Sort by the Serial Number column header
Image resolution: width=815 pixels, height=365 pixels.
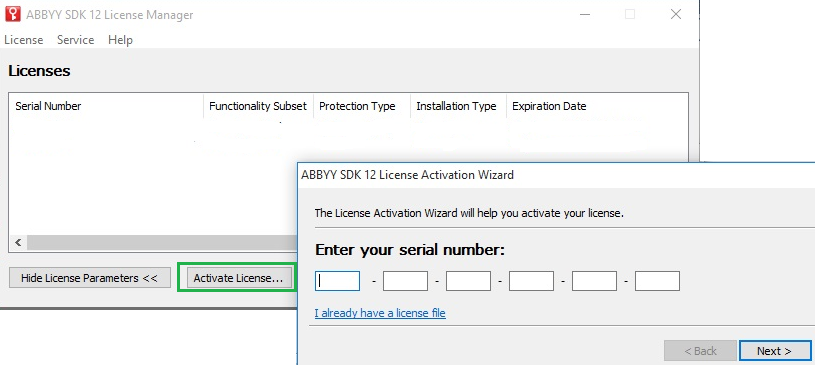click(x=107, y=106)
